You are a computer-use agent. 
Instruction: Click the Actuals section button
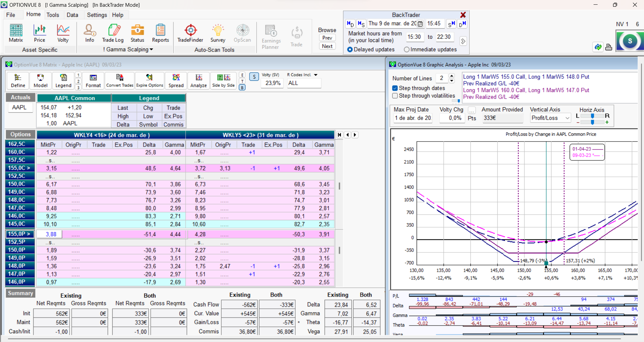(21, 98)
